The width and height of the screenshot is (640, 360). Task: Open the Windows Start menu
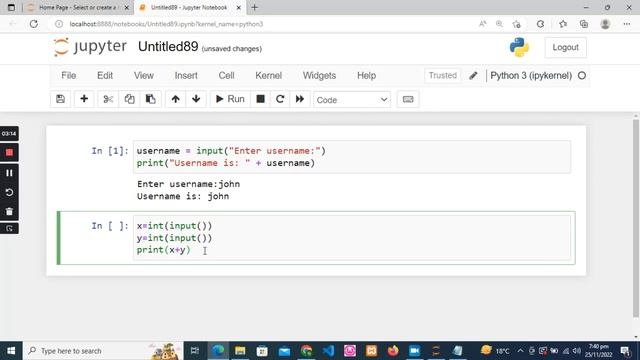tap(11, 351)
